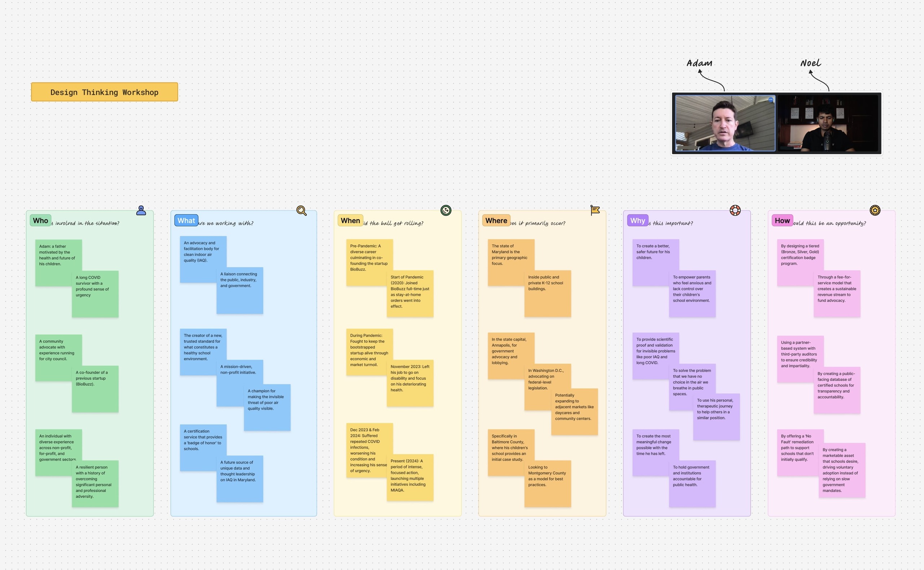Select the green Who label tag
The height and width of the screenshot is (570, 924).
40,221
